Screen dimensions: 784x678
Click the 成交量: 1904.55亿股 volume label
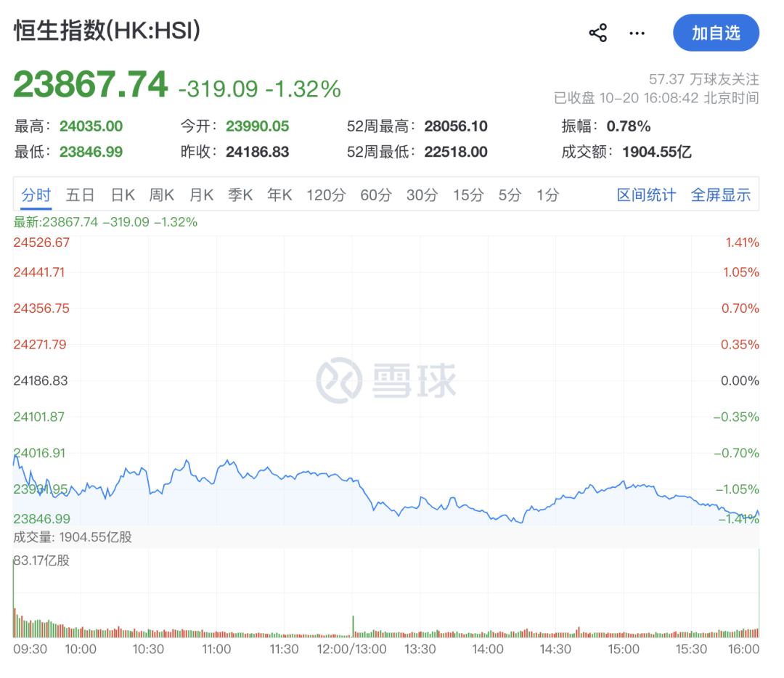pos(73,537)
